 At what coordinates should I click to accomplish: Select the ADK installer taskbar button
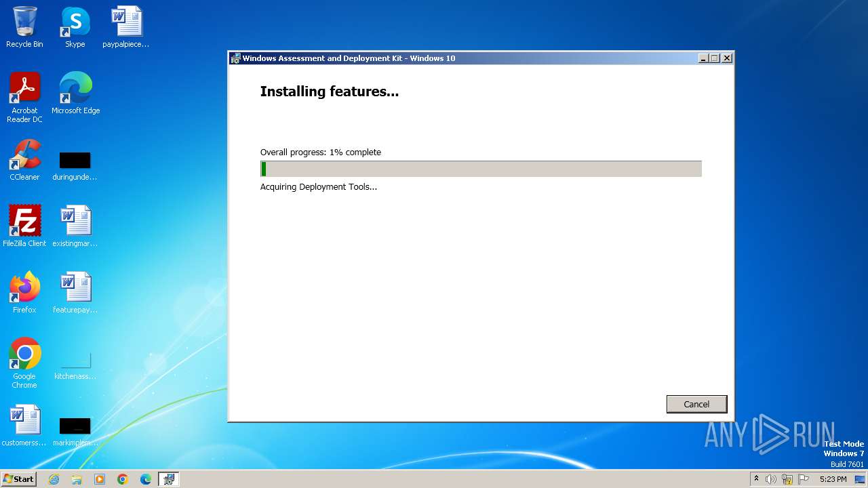(x=169, y=479)
